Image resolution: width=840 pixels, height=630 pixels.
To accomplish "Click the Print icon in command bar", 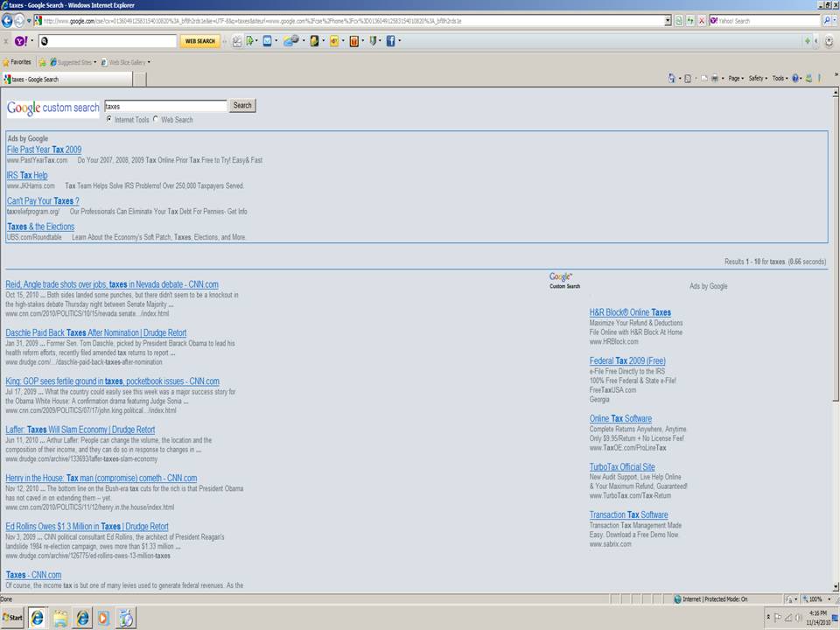I will [x=714, y=78].
